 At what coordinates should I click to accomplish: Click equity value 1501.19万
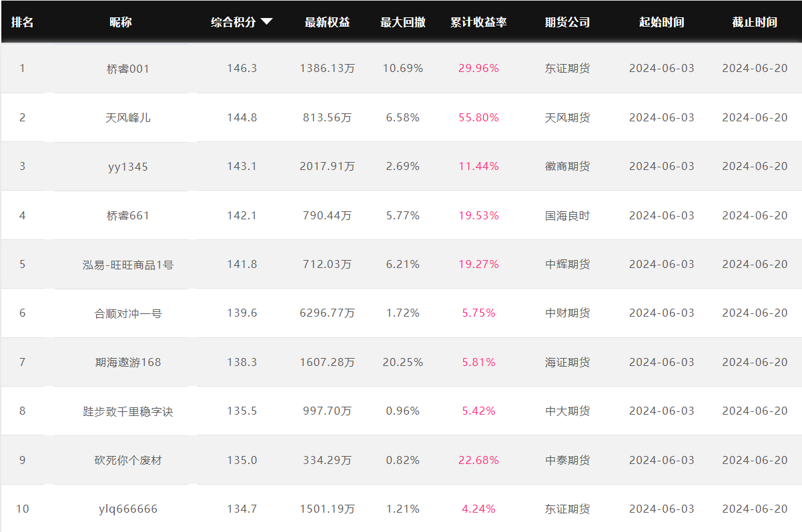327,509
